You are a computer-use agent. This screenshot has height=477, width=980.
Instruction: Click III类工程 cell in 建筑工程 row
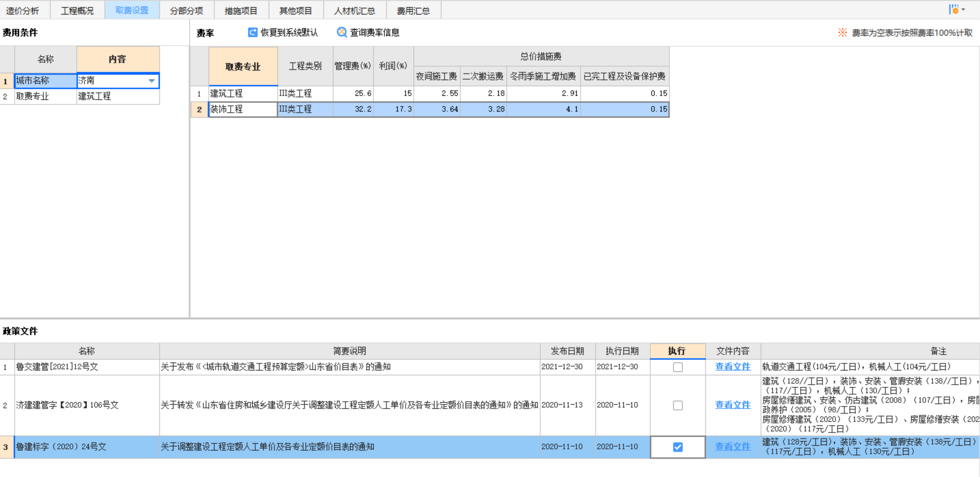coord(305,93)
